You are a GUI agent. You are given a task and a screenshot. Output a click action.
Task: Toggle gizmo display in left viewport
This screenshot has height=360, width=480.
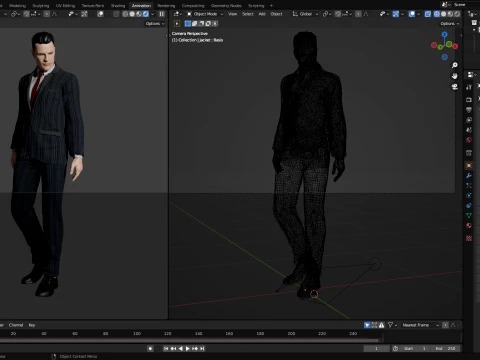pos(84,14)
